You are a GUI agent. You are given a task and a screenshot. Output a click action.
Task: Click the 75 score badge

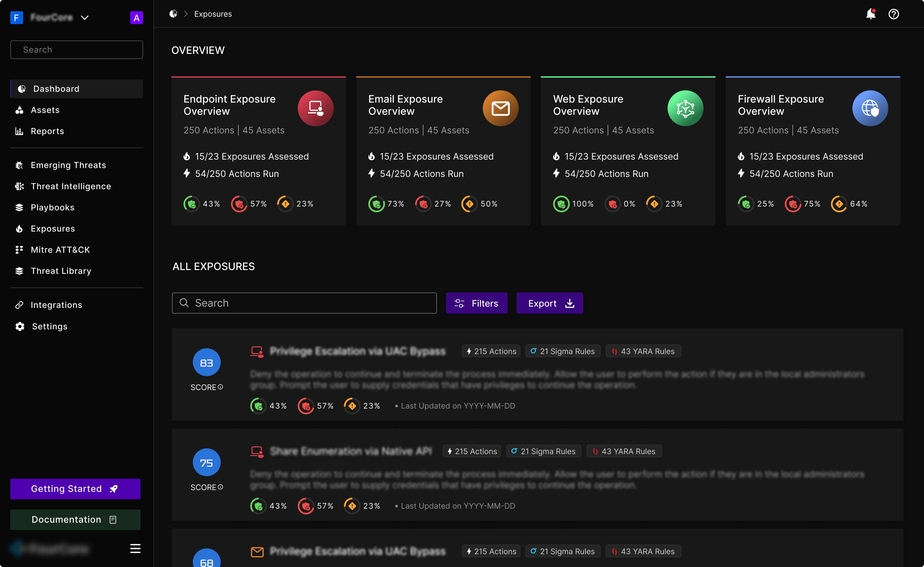pos(207,463)
